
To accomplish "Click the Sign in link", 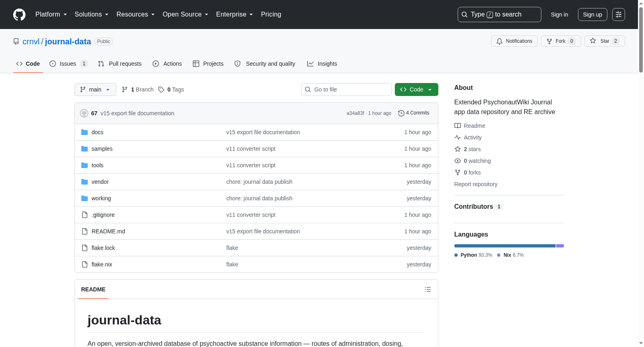I will [x=559, y=15].
